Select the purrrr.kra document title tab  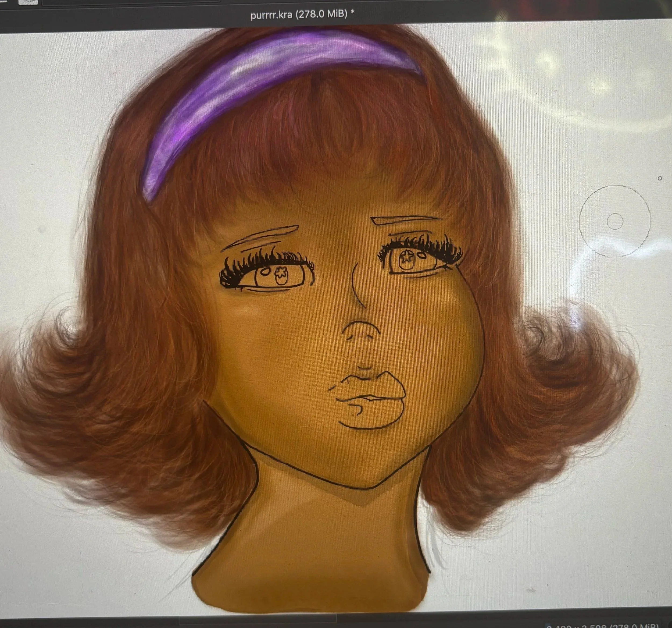click(302, 14)
